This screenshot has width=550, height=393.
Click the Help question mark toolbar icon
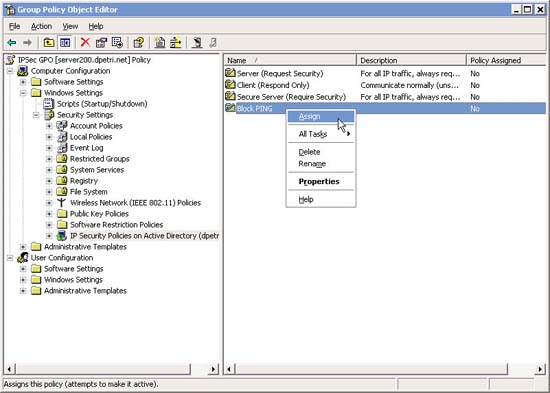point(139,43)
